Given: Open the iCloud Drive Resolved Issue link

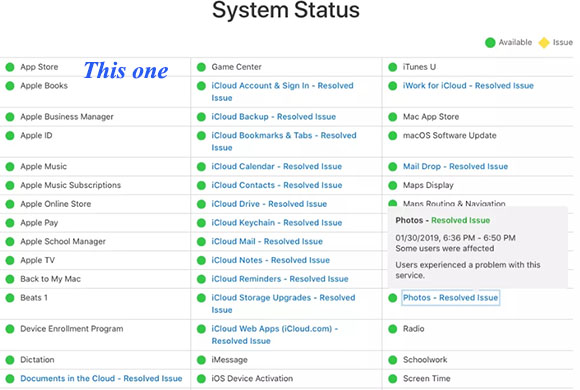Looking at the screenshot, I should (x=269, y=204).
